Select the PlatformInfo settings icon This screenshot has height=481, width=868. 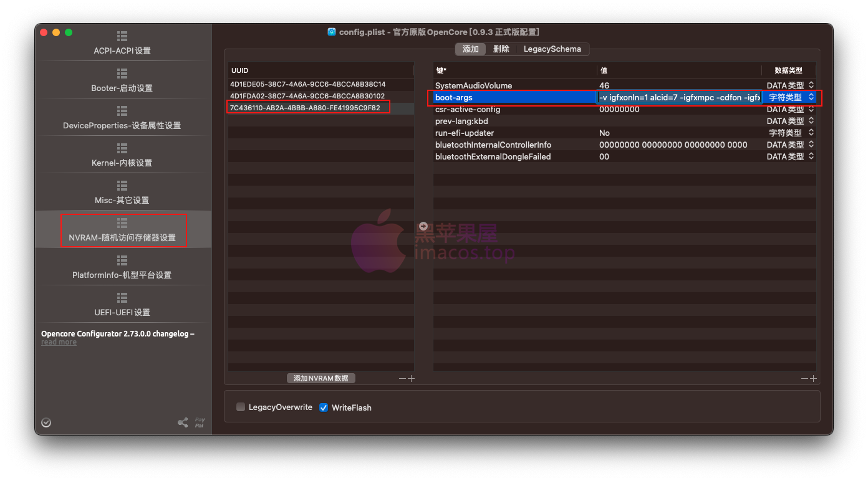click(x=122, y=260)
